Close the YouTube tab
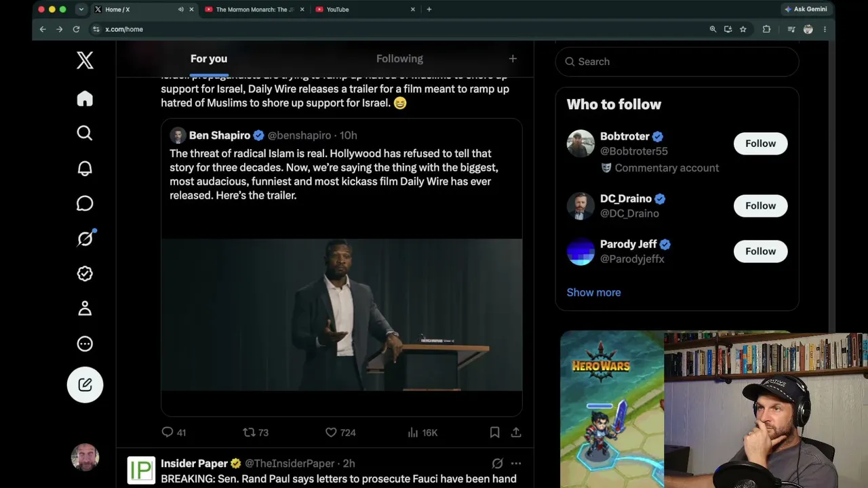 [413, 9]
